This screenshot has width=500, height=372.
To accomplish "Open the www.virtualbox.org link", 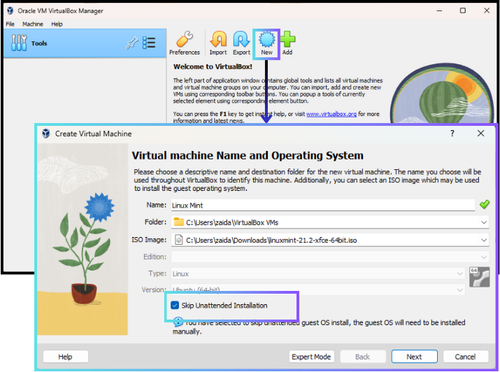I will (331, 114).
